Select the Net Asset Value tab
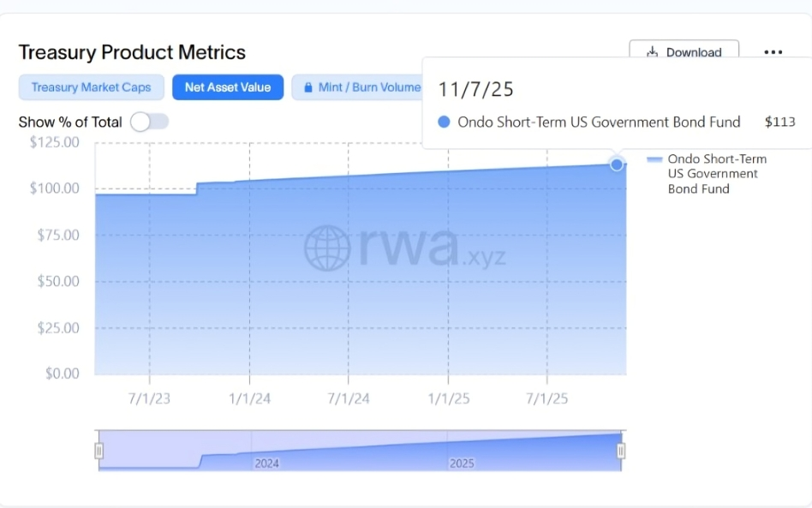Viewport: 812px width, 508px height. pyautogui.click(x=228, y=87)
